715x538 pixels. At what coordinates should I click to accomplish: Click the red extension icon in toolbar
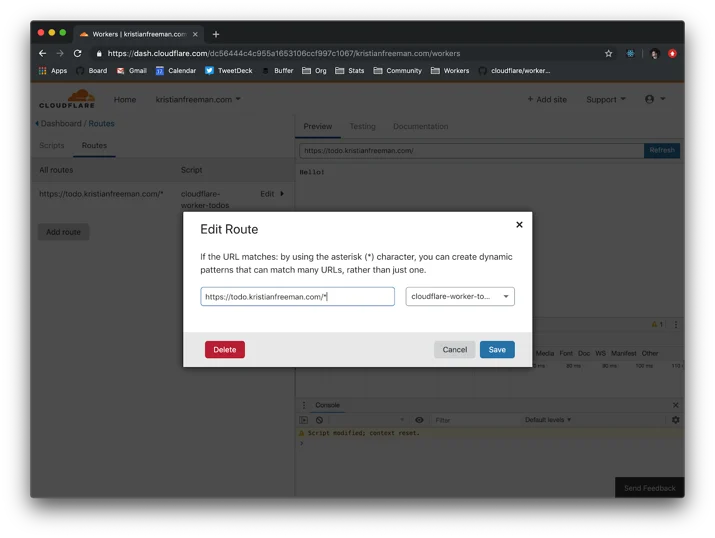pyautogui.click(x=672, y=53)
